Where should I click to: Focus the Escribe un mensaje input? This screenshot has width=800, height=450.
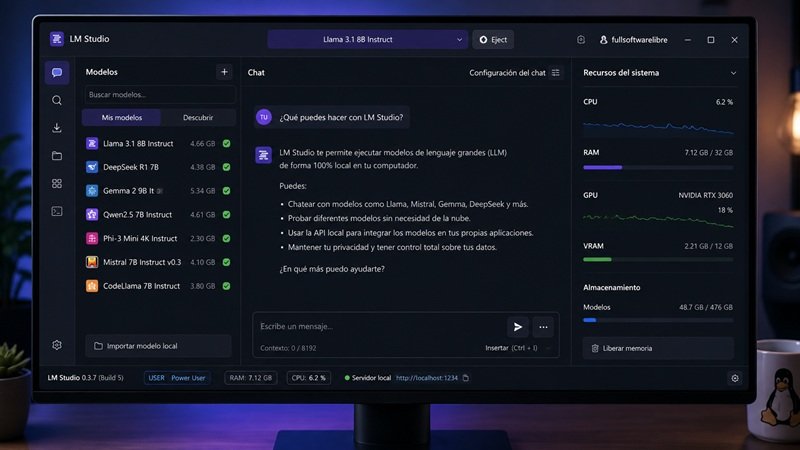tap(380, 327)
